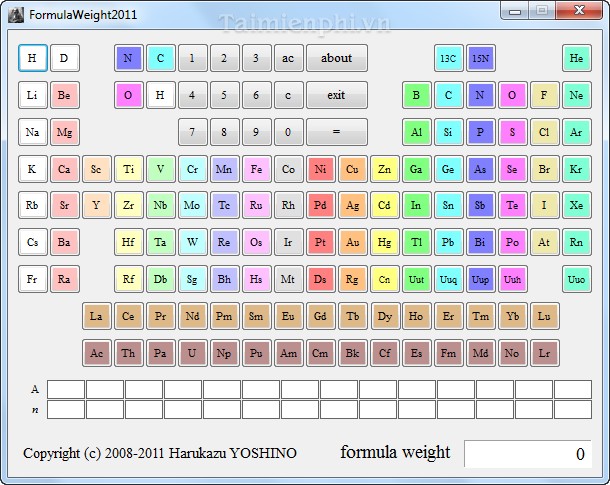Click the first cell in row A
The width and height of the screenshot is (610, 485).
click(66, 389)
